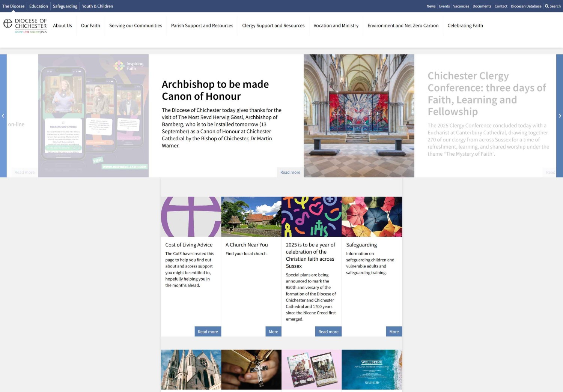
Task: Click More button under Safeguarding card
Action: (x=394, y=332)
